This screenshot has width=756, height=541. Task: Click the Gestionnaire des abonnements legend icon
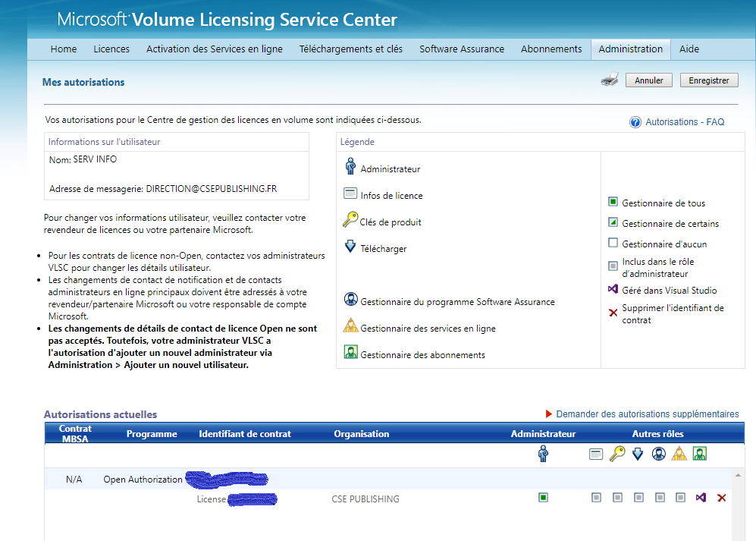coord(351,352)
